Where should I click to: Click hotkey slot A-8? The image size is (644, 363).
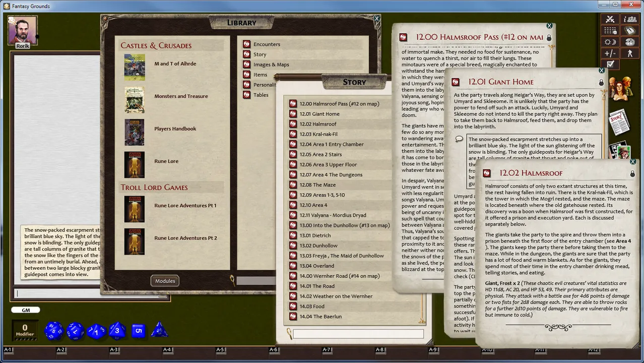tap(380, 349)
